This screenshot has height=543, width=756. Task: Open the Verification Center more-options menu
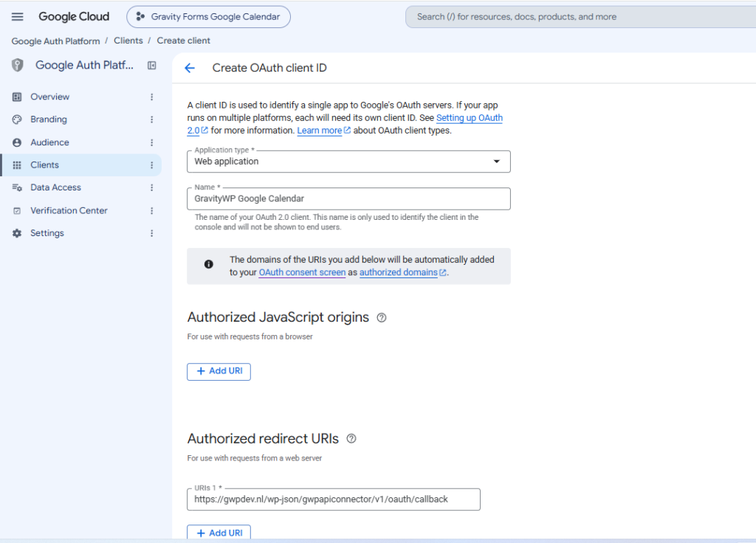pos(152,210)
